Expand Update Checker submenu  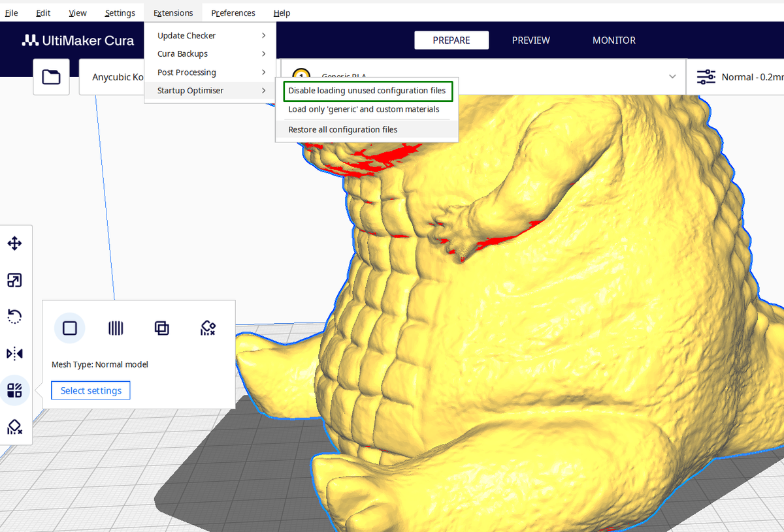[x=210, y=36]
